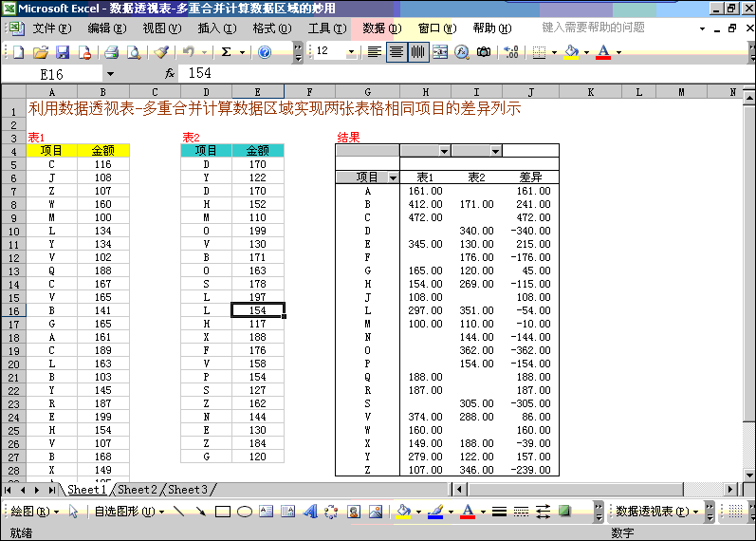Image resolution: width=756 pixels, height=541 pixels.
Task: Toggle left alignment in formatting toolbar
Action: tap(375, 52)
